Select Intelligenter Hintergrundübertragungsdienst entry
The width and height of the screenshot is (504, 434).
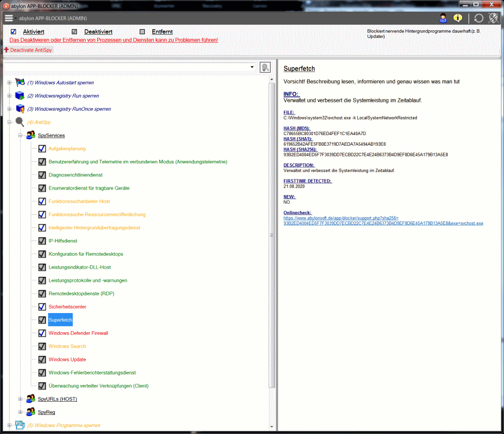click(95, 228)
